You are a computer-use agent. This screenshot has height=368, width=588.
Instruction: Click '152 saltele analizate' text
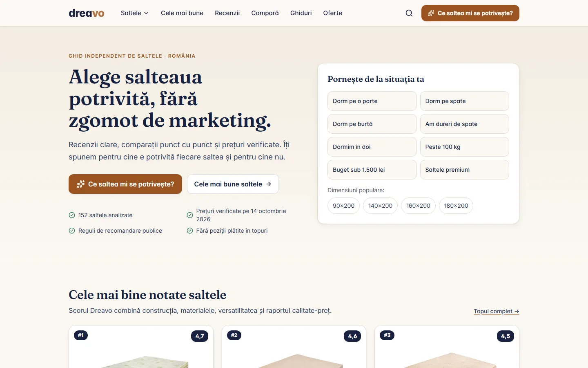pyautogui.click(x=105, y=215)
